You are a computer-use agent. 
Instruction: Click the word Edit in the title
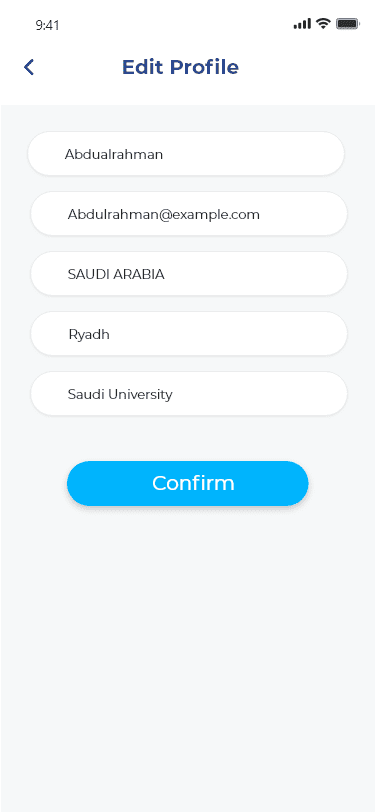click(143, 67)
